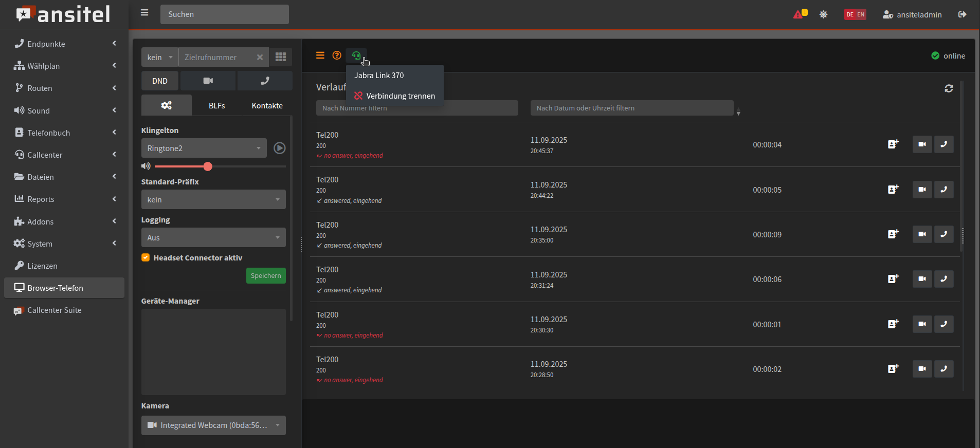Uncheck Headset Connector aktiv checkbox
Viewport: 980px width, 448px height.
click(146, 258)
